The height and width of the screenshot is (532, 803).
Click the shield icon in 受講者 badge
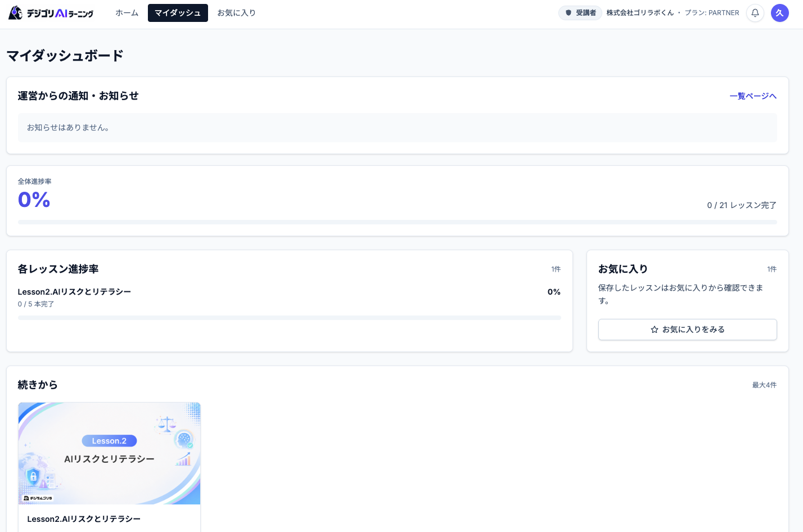[569, 13]
